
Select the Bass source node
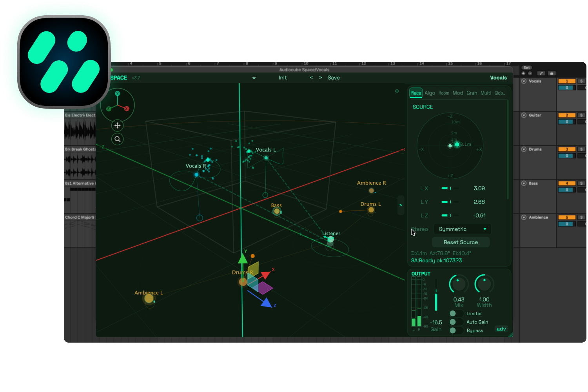[x=277, y=211]
